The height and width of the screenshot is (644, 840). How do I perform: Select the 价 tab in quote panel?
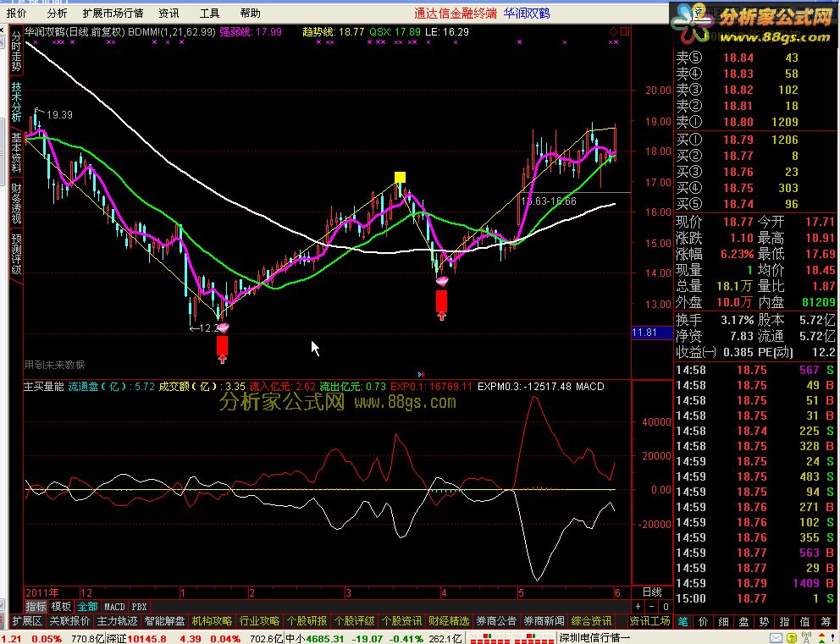point(704,621)
